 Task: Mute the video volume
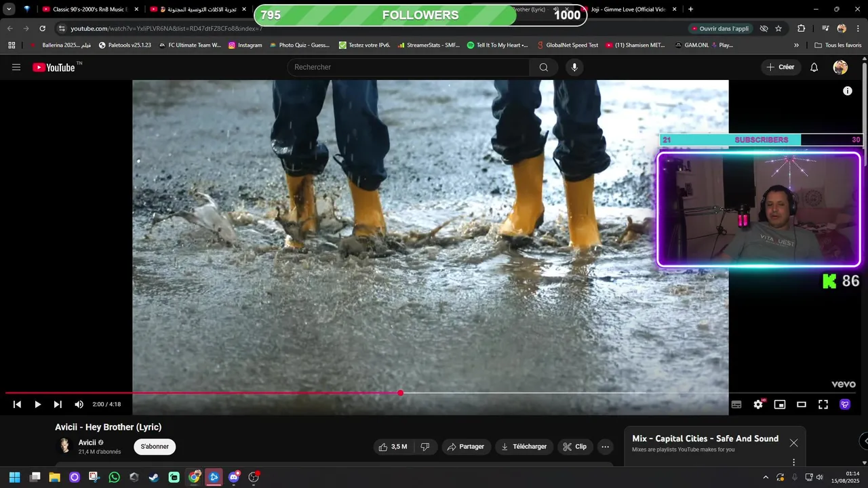tap(79, 405)
